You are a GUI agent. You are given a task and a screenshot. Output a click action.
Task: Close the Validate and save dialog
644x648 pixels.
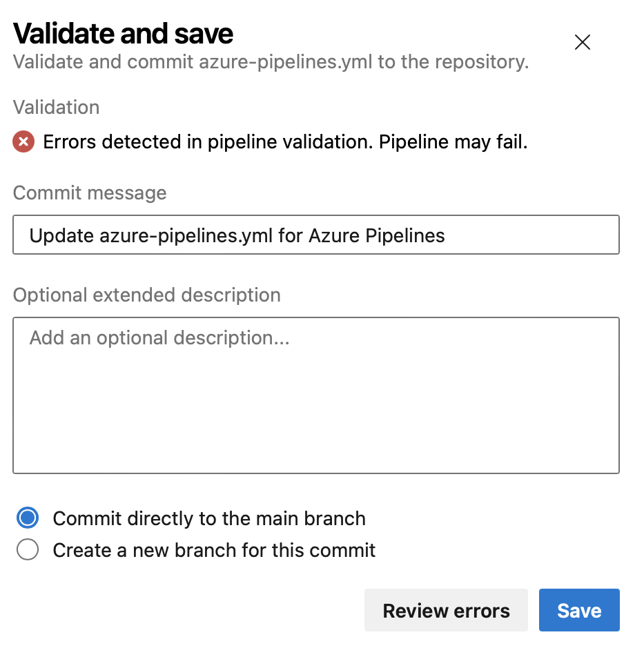pos(582,42)
